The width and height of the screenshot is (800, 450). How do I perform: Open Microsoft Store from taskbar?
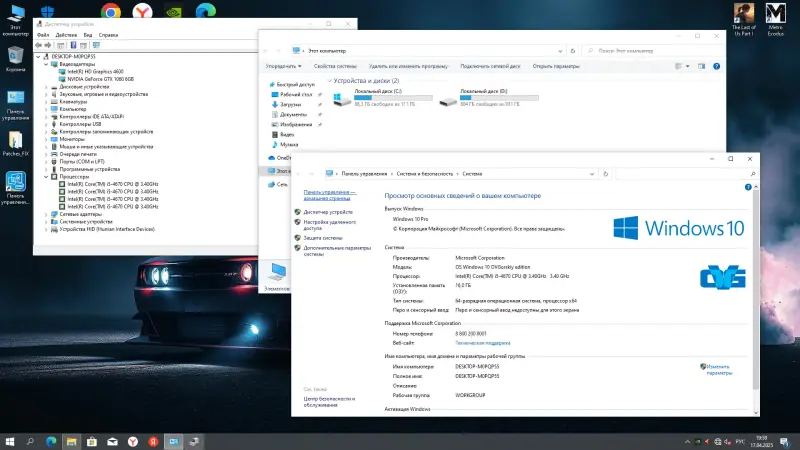pyautogui.click(x=92, y=442)
